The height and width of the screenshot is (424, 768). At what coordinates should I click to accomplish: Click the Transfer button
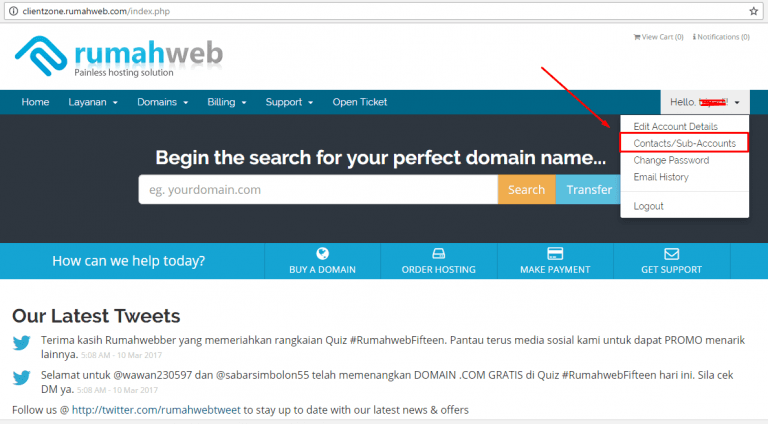pyautogui.click(x=588, y=189)
